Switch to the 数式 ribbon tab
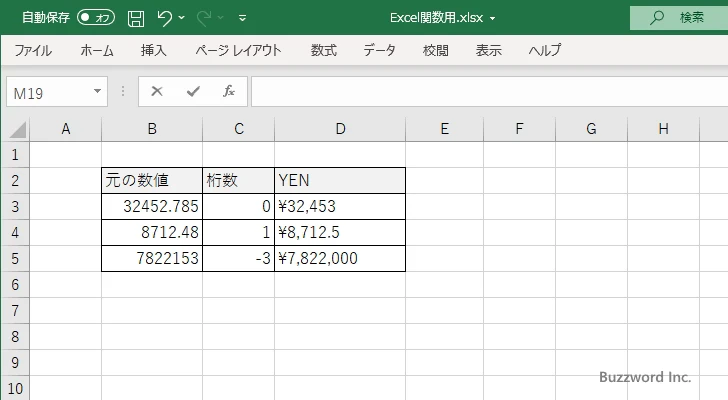 323,50
